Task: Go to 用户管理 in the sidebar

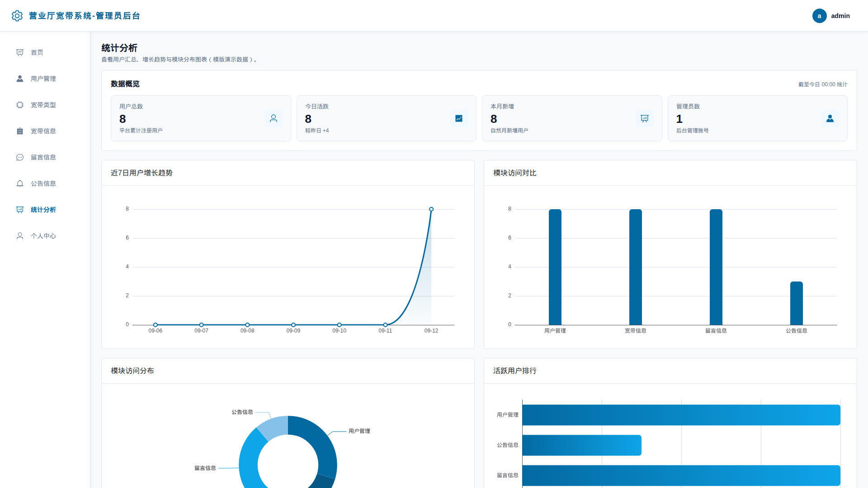Action: coord(45,79)
